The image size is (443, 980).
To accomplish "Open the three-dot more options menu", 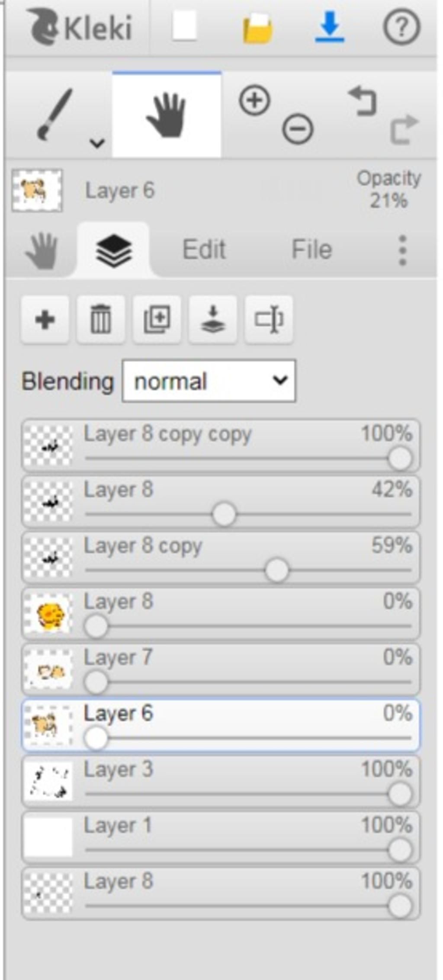I will 403,250.
